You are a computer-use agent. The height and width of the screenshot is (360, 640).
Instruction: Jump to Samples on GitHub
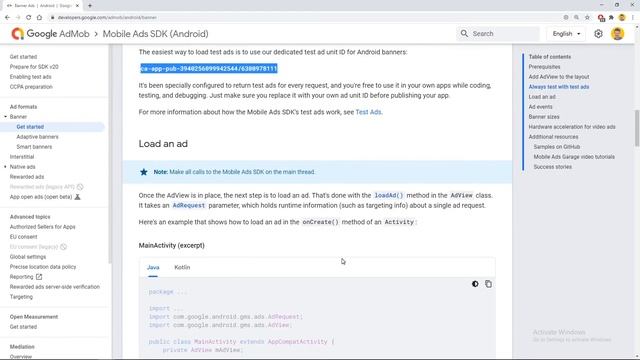pyautogui.click(x=557, y=147)
